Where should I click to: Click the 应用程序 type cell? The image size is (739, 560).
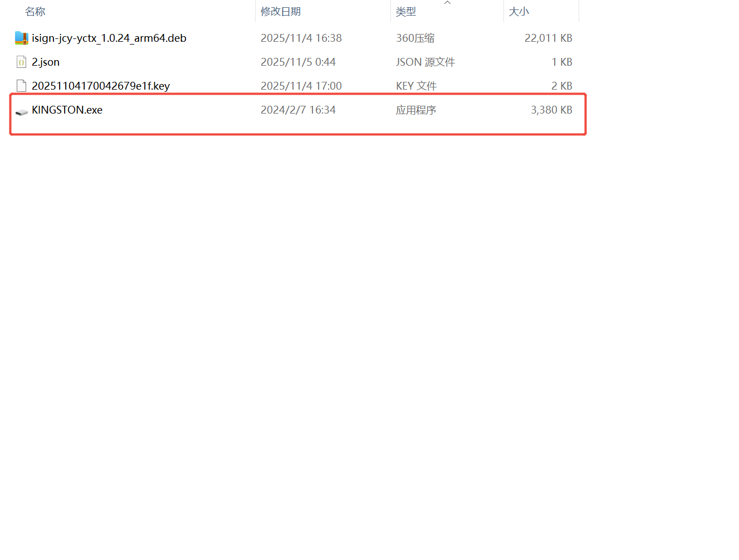tap(415, 110)
